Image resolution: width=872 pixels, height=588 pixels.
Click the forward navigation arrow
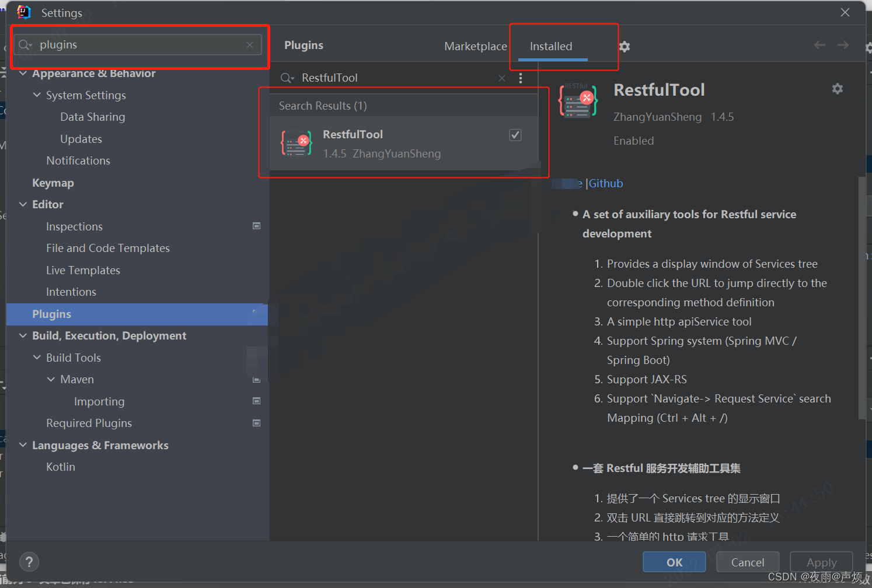pyautogui.click(x=843, y=44)
